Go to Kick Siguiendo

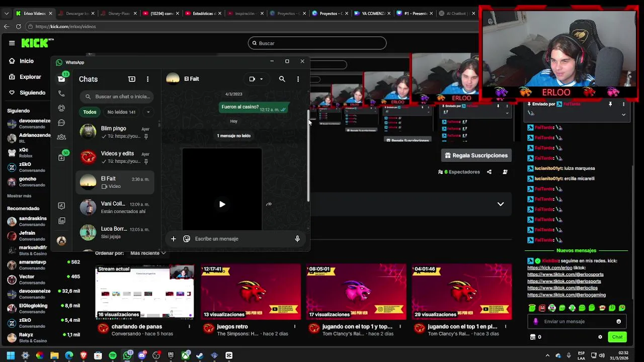click(27, 93)
